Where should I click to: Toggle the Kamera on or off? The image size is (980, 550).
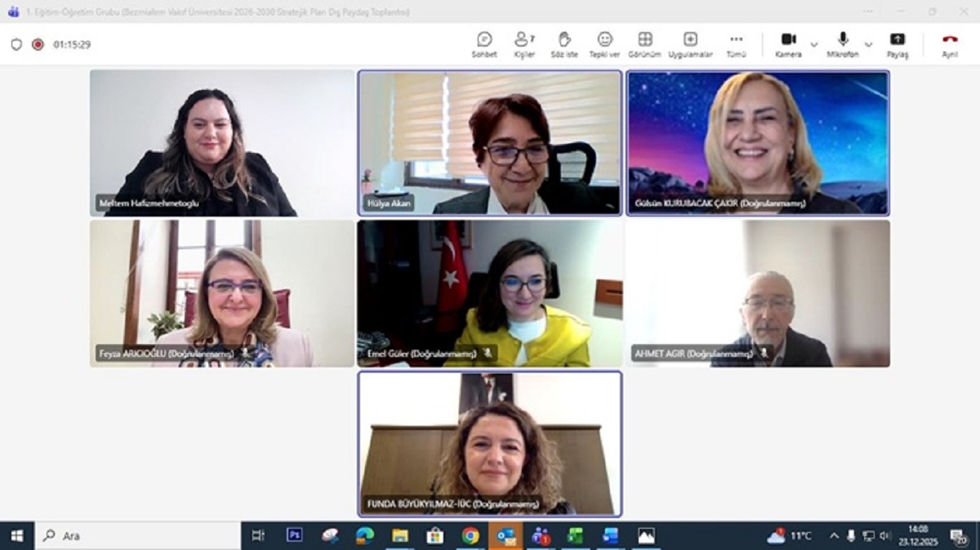pos(788,43)
